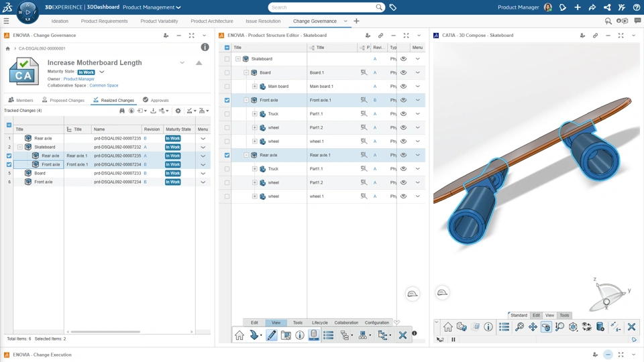This screenshot has width=644, height=362.
Task: Open information icon in Structure Editor toolbar
Action: [x=300, y=335]
